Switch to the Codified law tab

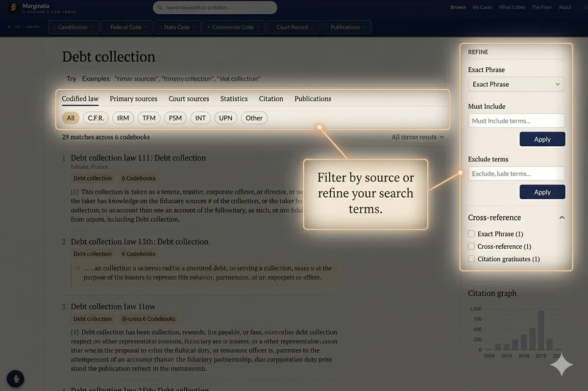[80, 99]
